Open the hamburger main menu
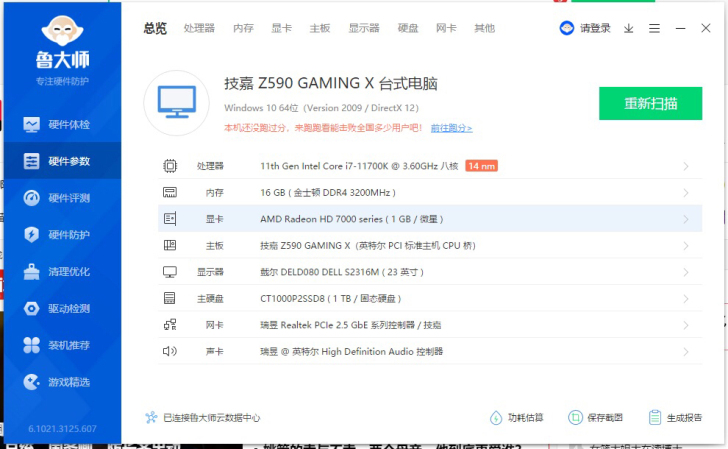 pyautogui.click(x=654, y=29)
